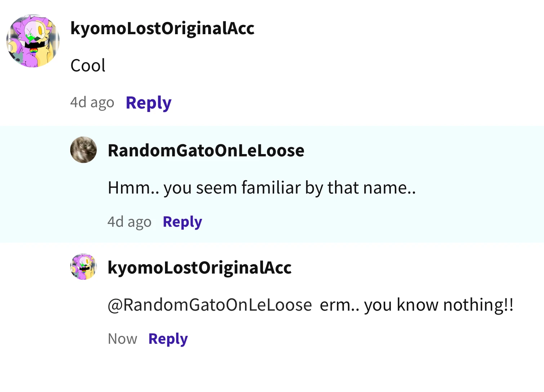Click the large kyomoLostOriginalAcc avatar beside Cool

tap(33, 41)
